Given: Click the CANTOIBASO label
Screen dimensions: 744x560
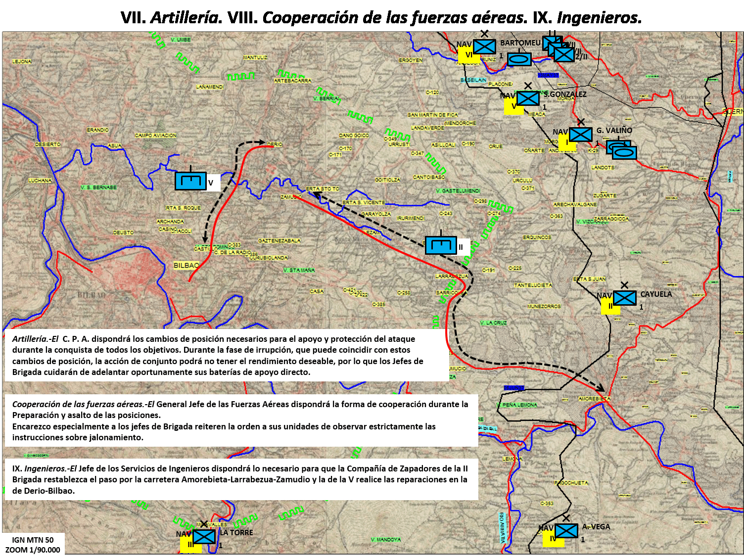Looking at the screenshot, I should click(x=429, y=177).
